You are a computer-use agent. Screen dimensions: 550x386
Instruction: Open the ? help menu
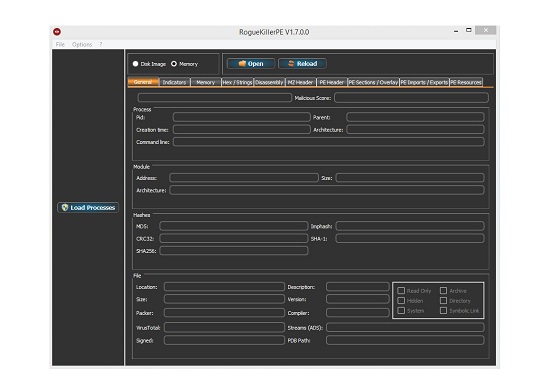(100, 44)
